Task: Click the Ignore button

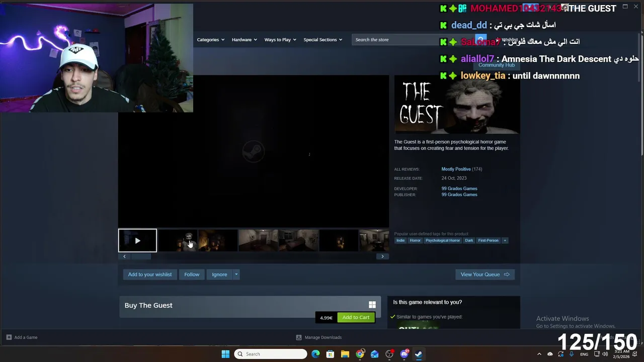Action: (219, 275)
